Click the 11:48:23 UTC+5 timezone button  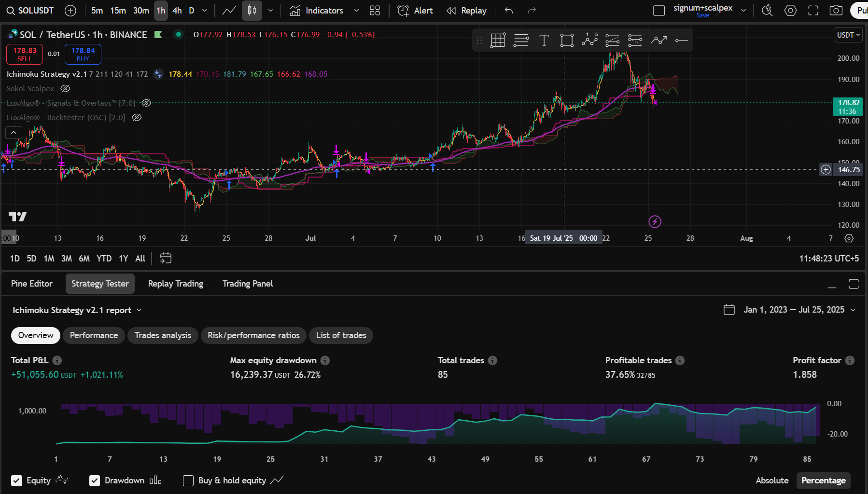pyautogui.click(x=829, y=259)
